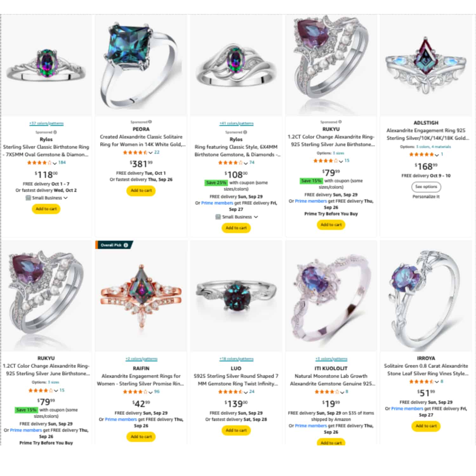
Task: Expand the rating chevron for the LUO ring
Action: 246,392
